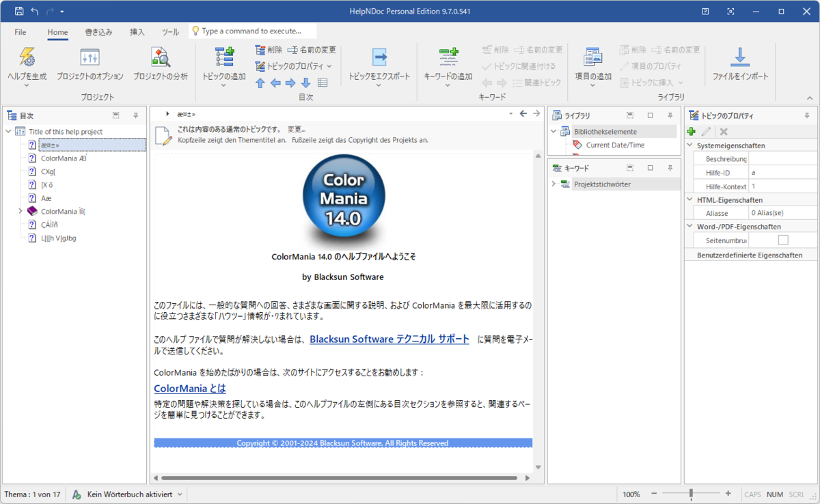
Task: Collapse the Systemeigenschaften section
Action: pos(689,145)
